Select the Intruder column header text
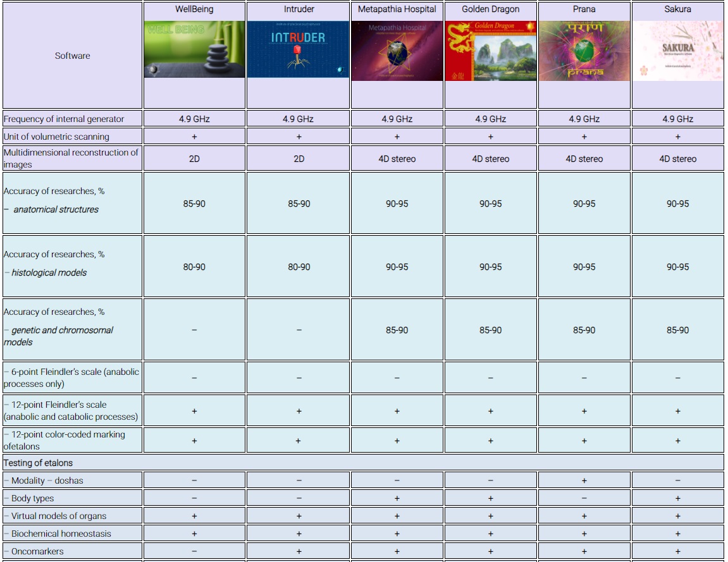The width and height of the screenshot is (728, 562). (299, 9)
